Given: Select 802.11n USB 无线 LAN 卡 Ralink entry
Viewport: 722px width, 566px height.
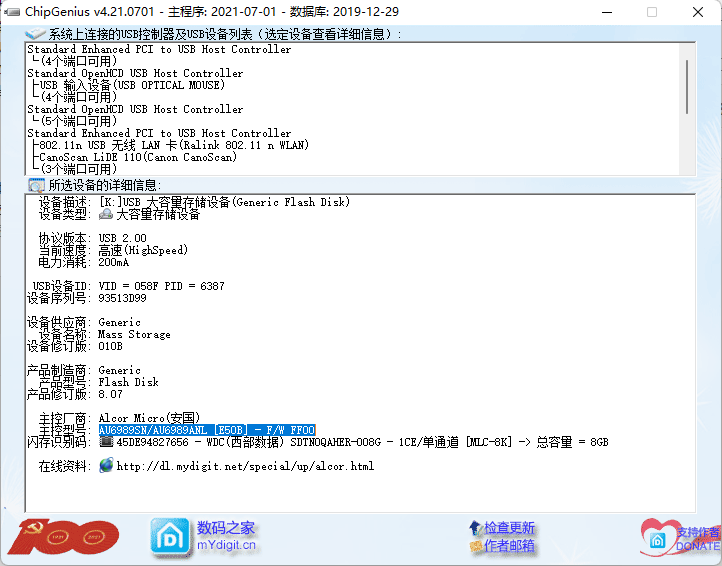Looking at the screenshot, I should [x=174, y=145].
